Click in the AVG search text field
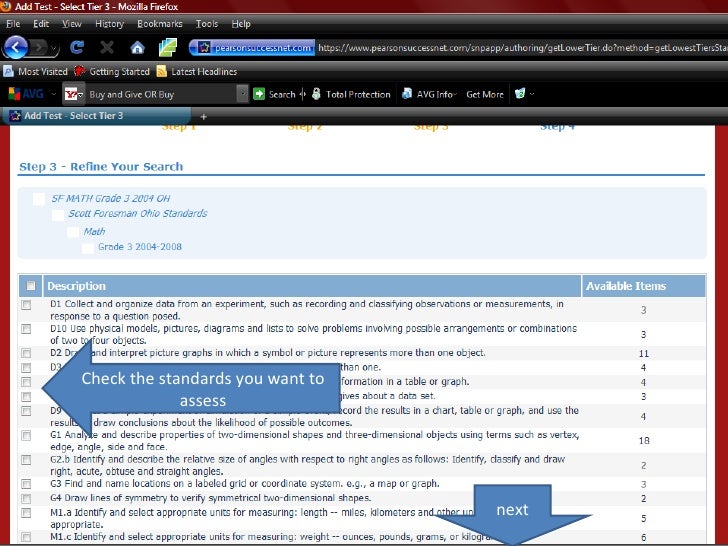 pyautogui.click(x=162, y=94)
